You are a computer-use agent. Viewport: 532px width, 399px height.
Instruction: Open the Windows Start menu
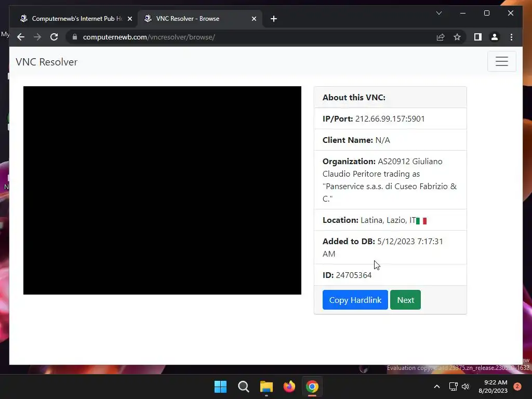point(220,387)
